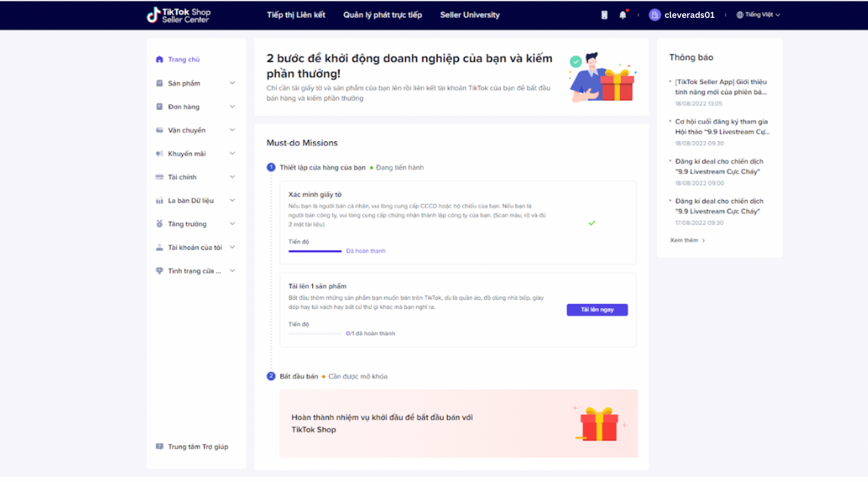Click the Đang tiến hành status label
The width and height of the screenshot is (868, 482).
tap(400, 167)
